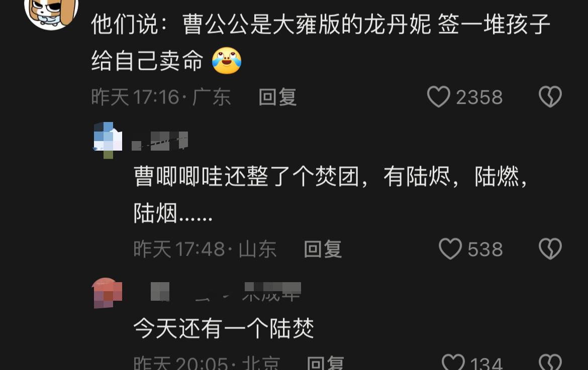The width and height of the screenshot is (588, 370).
Task: Like the comment with 2358 likes
Action: pos(438,96)
